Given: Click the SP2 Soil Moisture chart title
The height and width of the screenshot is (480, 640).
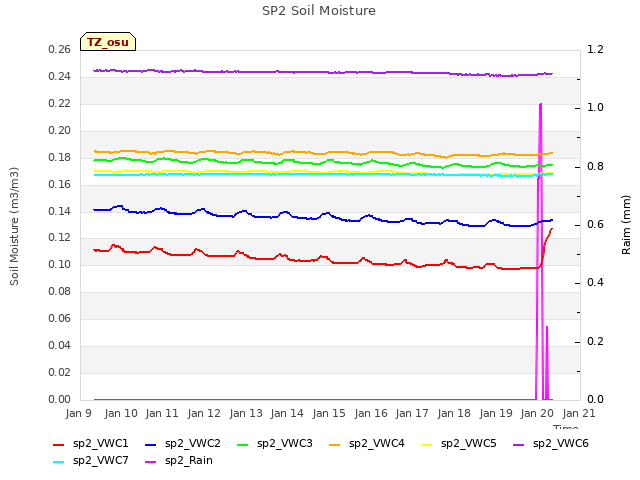Looking at the screenshot, I should 318,11.
